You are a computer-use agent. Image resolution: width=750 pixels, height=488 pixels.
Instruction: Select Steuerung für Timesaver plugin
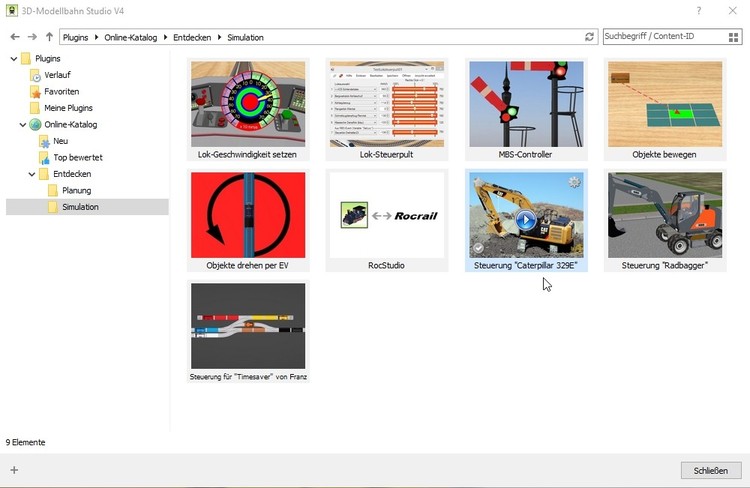point(248,332)
